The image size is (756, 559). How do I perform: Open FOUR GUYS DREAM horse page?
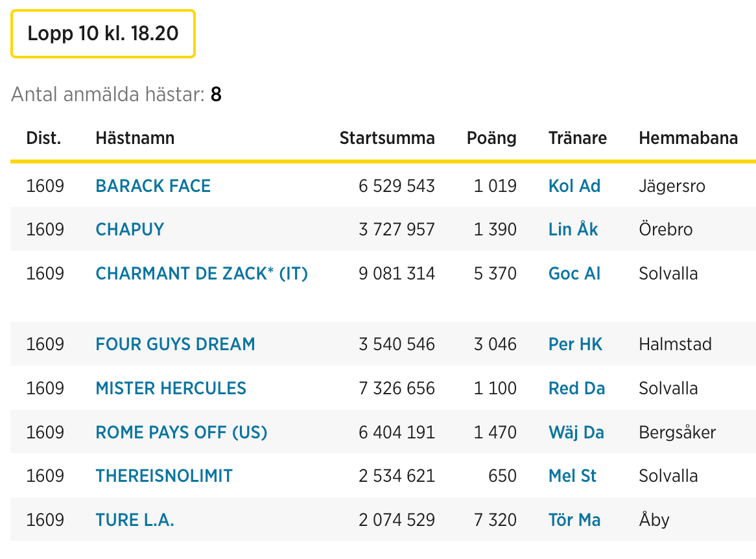(175, 344)
